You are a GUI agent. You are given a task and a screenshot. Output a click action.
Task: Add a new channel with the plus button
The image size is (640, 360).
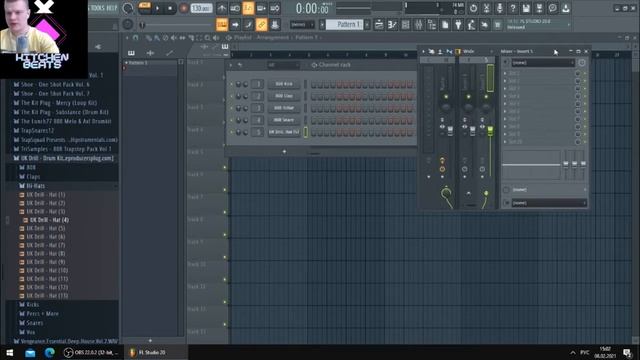click(x=284, y=152)
